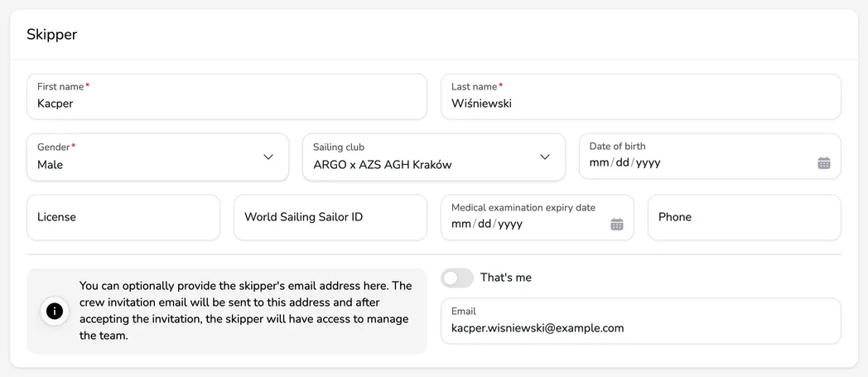Screen dimensions: 868x377
Task: Click the "That's me" label text
Action: [x=506, y=278]
